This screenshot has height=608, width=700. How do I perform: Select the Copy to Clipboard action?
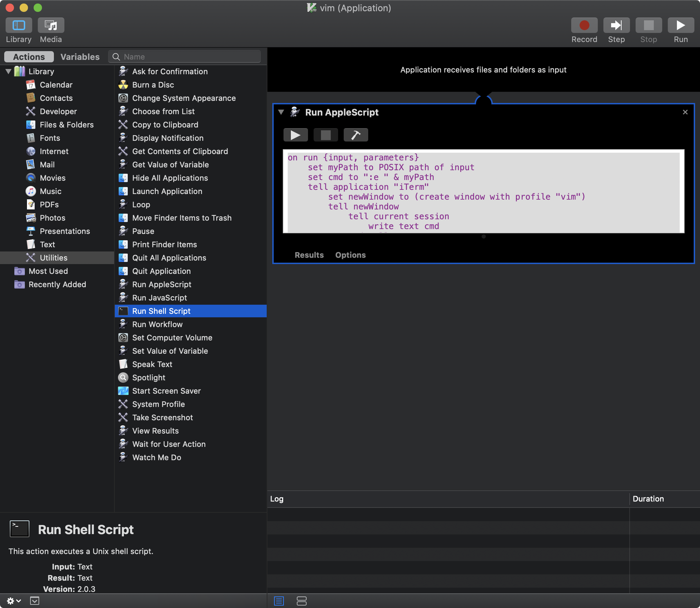pyautogui.click(x=191, y=125)
